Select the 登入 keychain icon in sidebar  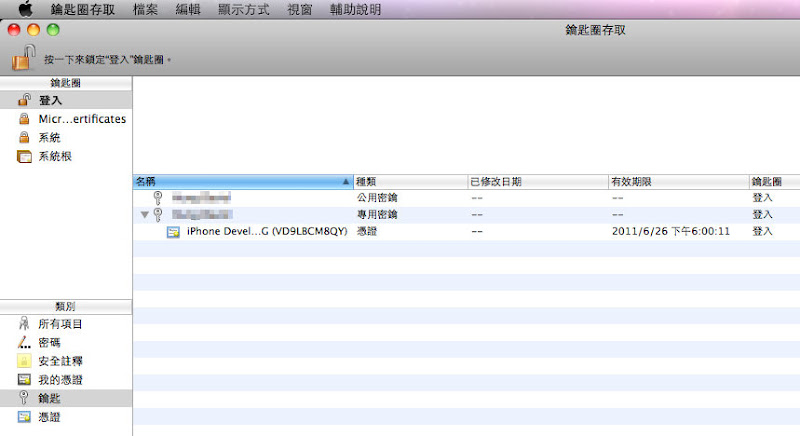(x=24, y=101)
